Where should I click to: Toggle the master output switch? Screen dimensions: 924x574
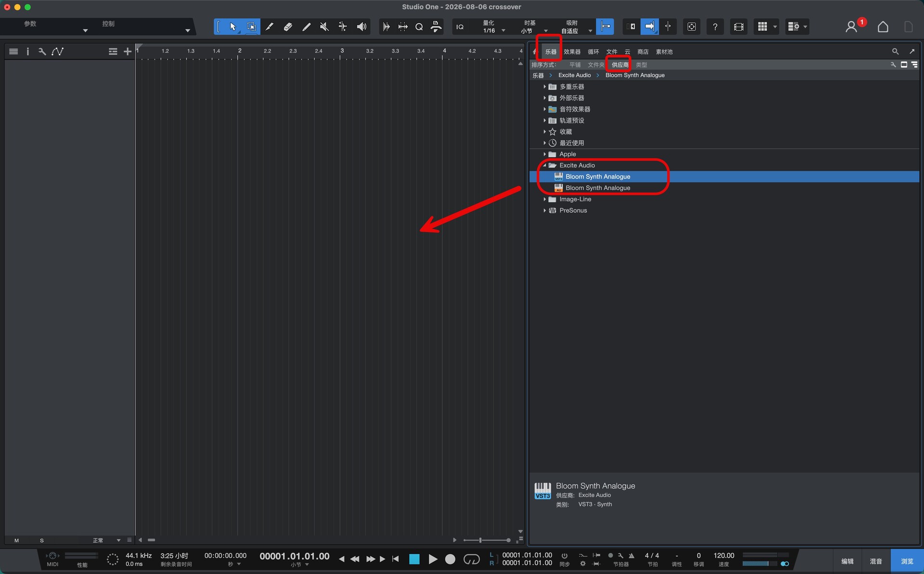coord(784,563)
